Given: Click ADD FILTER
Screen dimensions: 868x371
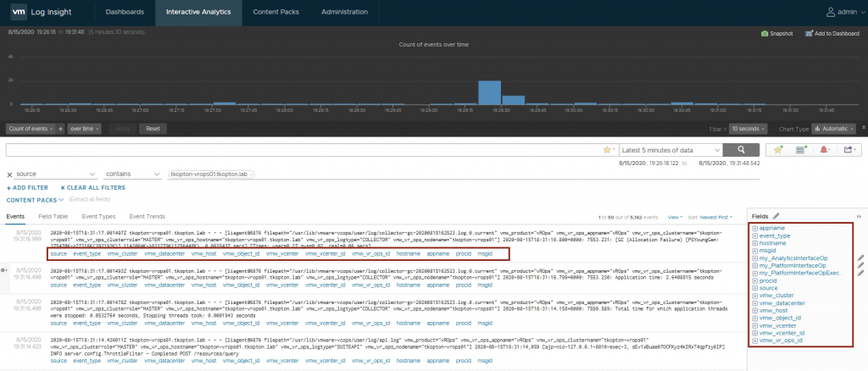Looking at the screenshot, I should coord(27,188).
